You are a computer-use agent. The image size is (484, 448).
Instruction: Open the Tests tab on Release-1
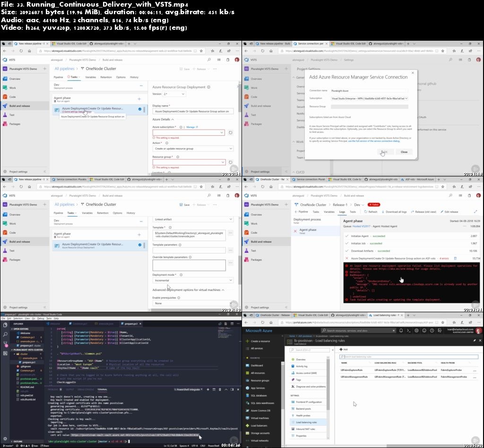(x=353, y=211)
